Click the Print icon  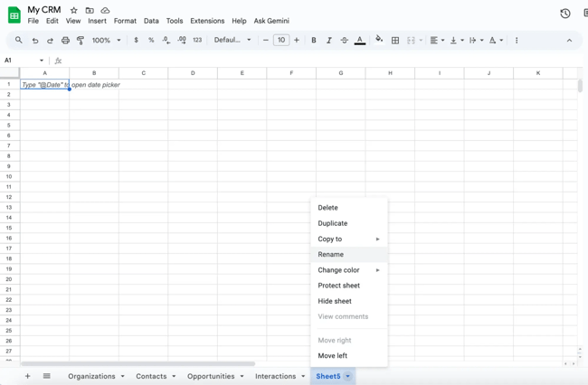65,40
